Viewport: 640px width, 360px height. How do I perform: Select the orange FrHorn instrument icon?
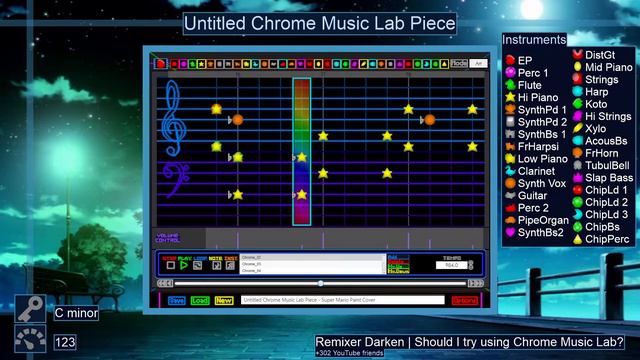[381, 64]
